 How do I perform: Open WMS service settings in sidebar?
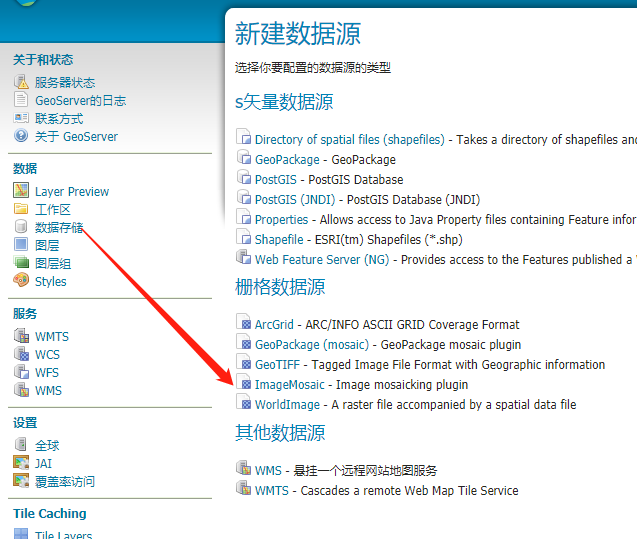[48, 390]
